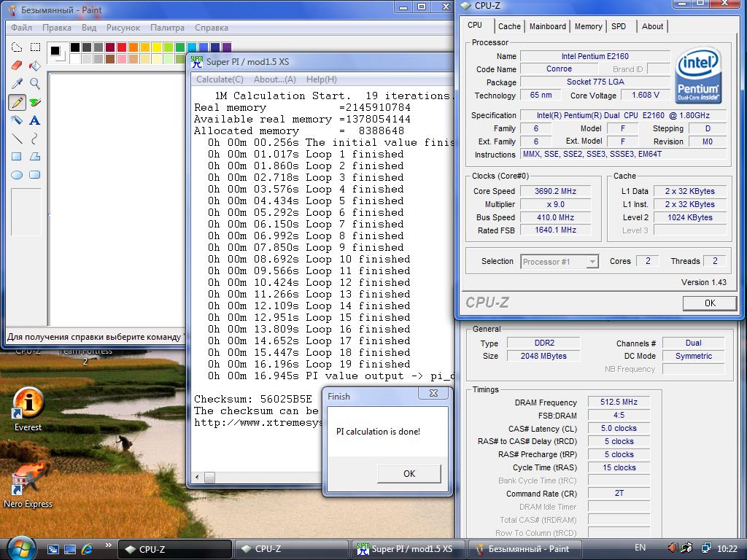747x560 pixels.
Task: Open About...(A) menu in Super PI
Action: pyautogui.click(x=274, y=79)
